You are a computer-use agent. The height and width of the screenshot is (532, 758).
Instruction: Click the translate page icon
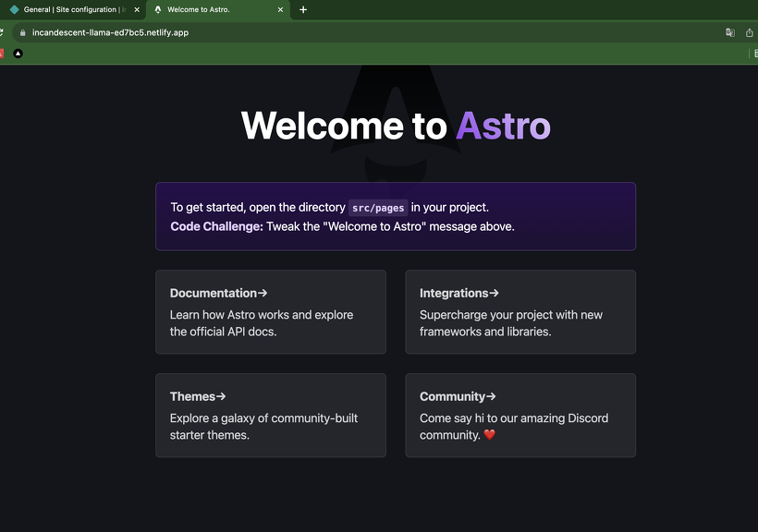[730, 33]
